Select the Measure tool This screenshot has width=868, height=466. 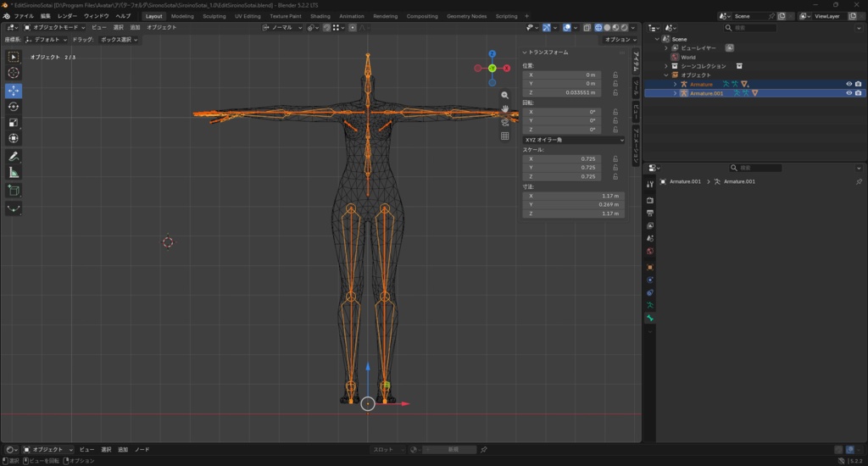pyautogui.click(x=14, y=173)
